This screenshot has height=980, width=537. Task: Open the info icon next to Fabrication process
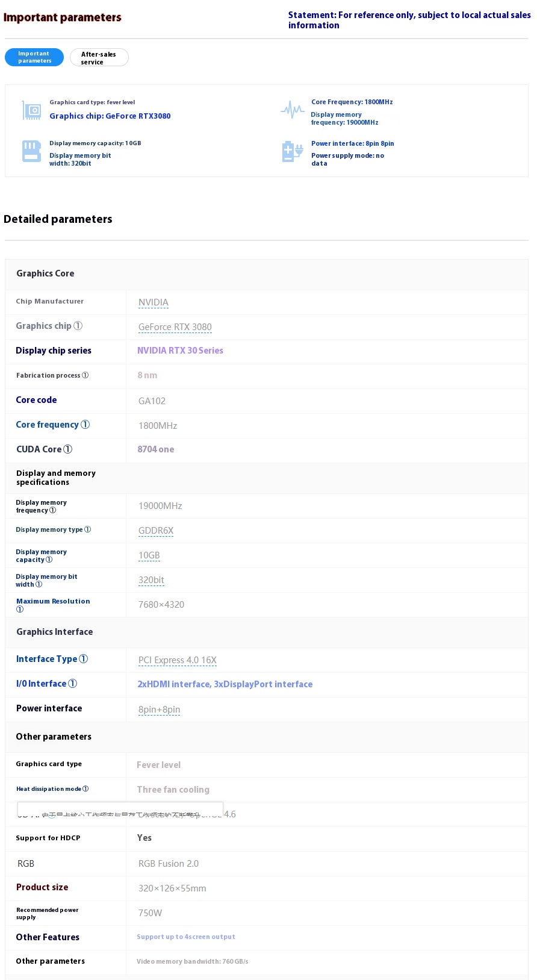(85, 375)
